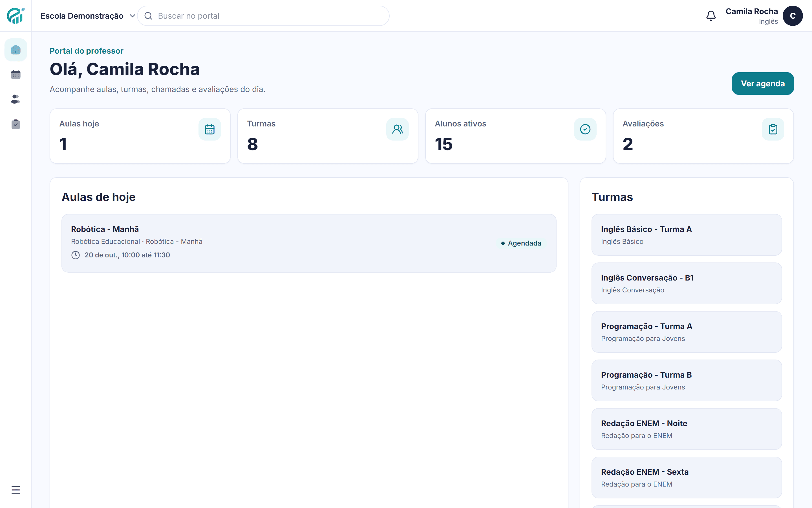Screen dimensions: 812x508
Task: Click the calendar icon on Aulas hoje card
Action: click(210, 129)
